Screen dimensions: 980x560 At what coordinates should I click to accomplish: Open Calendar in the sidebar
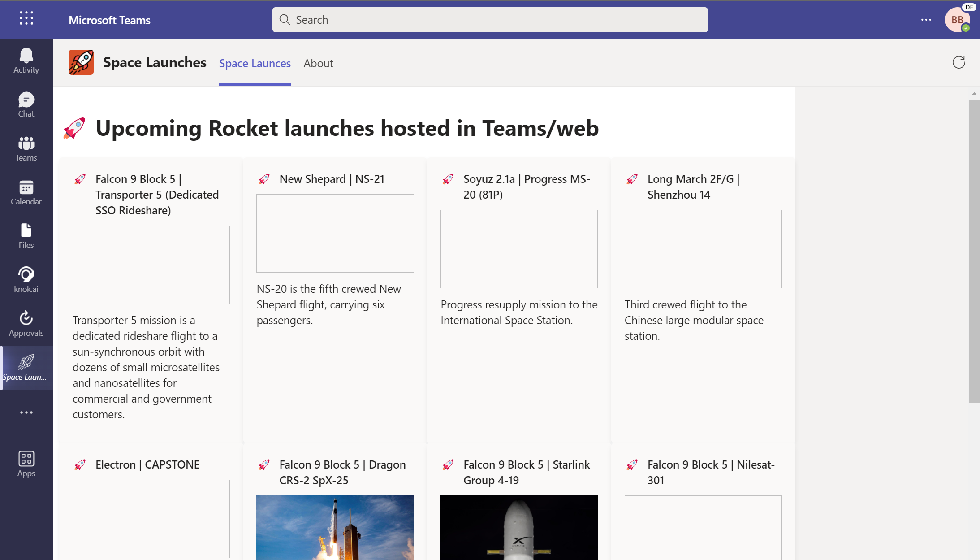click(26, 193)
